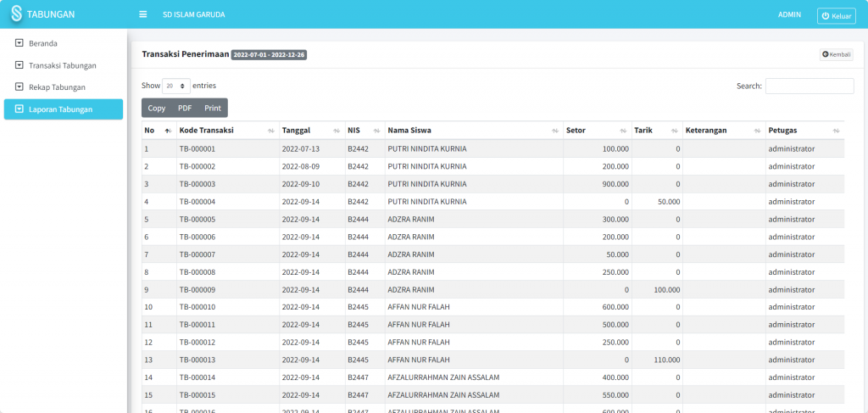Open Transaksi Tabungan menu
Screen dimensions: 868x413
63,64
